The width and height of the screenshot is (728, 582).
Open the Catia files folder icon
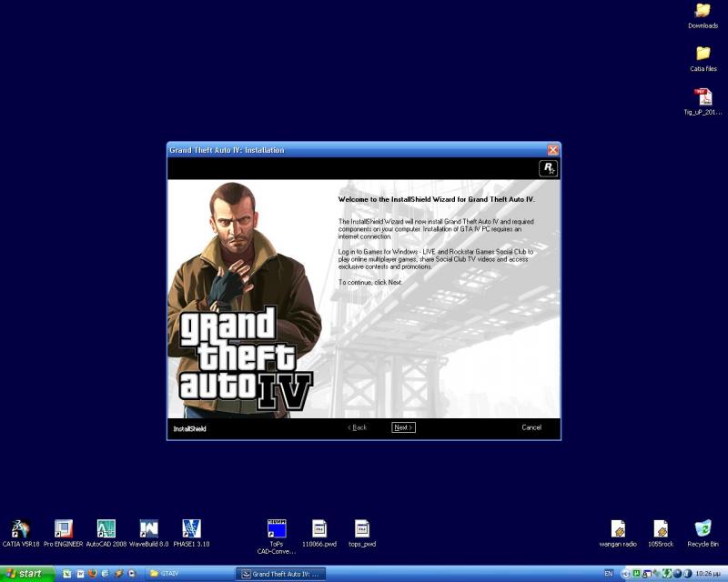click(703, 59)
